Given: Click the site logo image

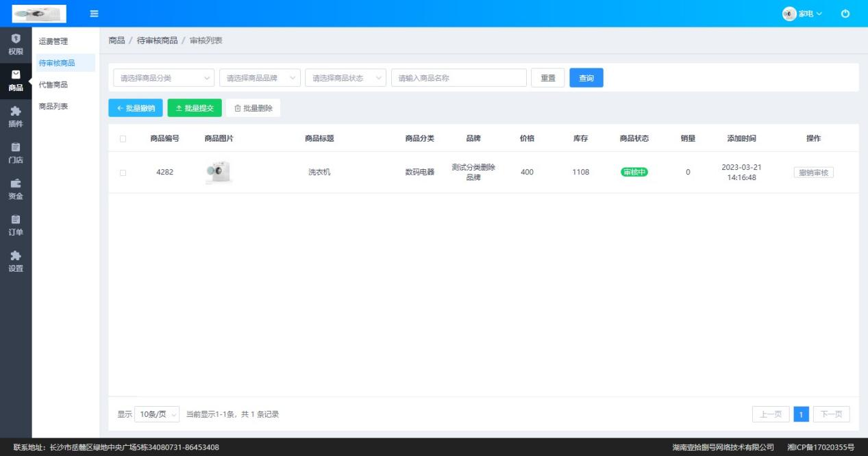Looking at the screenshot, I should pyautogui.click(x=39, y=14).
